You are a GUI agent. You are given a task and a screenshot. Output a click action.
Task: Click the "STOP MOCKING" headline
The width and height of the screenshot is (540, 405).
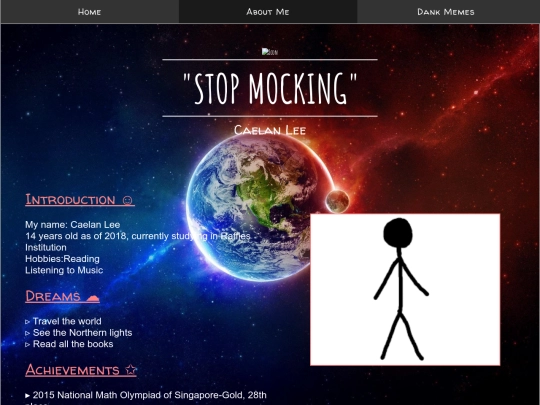click(x=270, y=89)
